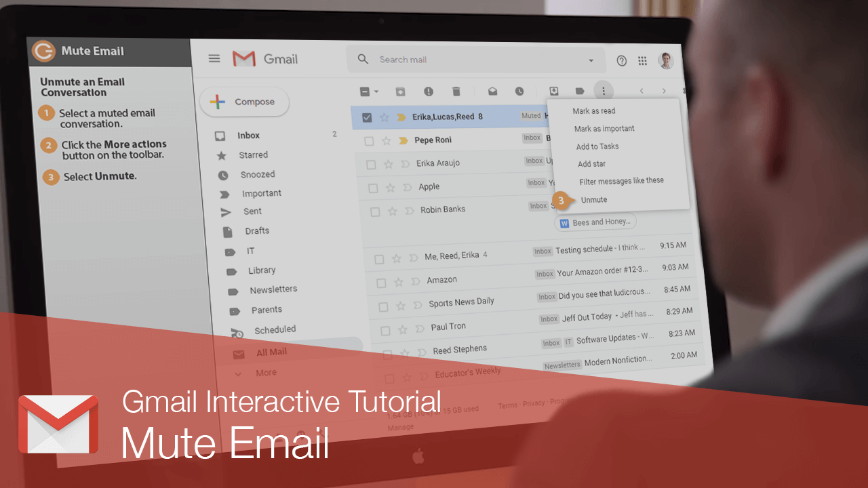Select Unmute from the More actions menu

coord(593,199)
